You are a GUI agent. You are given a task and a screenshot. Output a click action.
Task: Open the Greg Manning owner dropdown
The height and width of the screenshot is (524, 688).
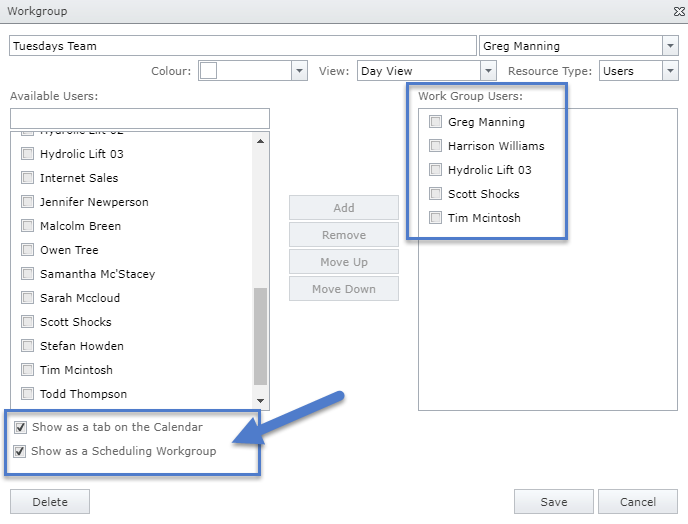(x=669, y=46)
